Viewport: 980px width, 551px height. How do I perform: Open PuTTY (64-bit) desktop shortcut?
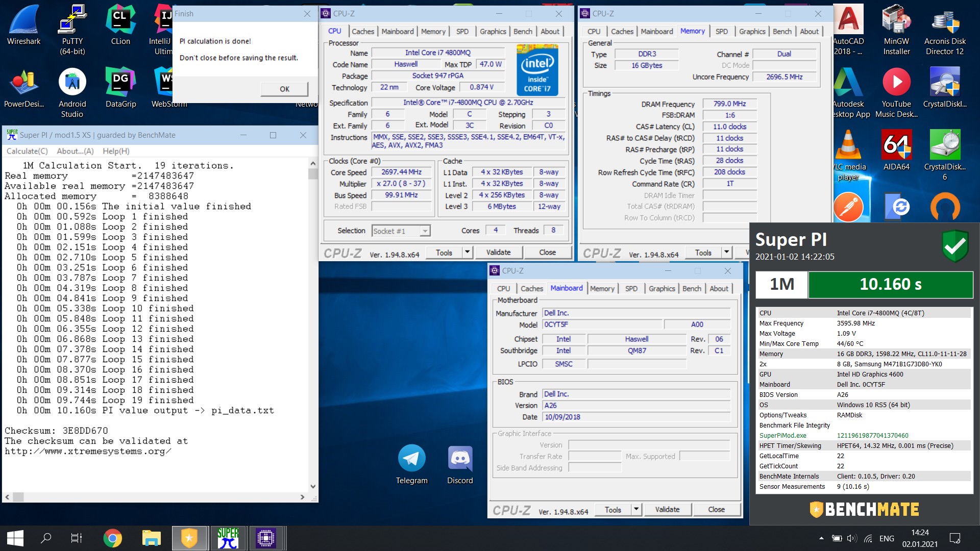(x=72, y=30)
